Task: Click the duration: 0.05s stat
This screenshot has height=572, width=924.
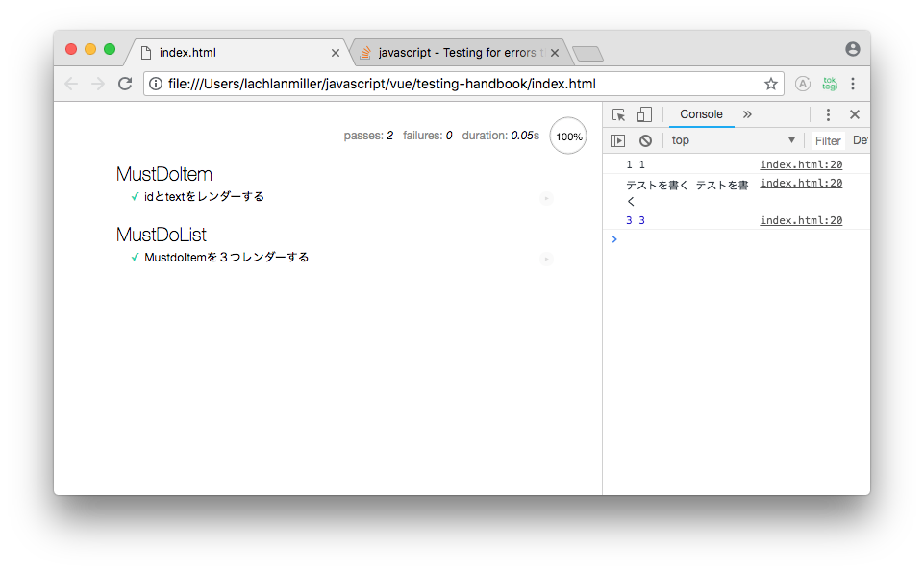Action: (500, 136)
